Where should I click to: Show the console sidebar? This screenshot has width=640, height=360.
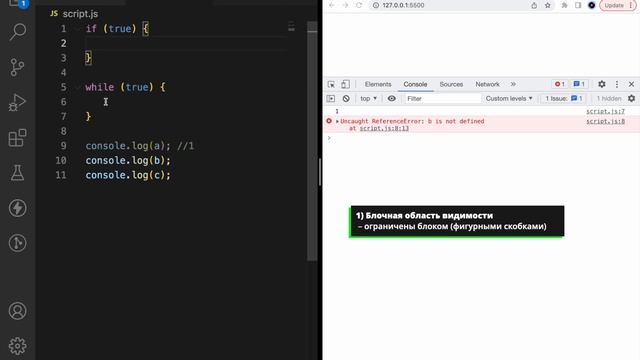tap(331, 98)
